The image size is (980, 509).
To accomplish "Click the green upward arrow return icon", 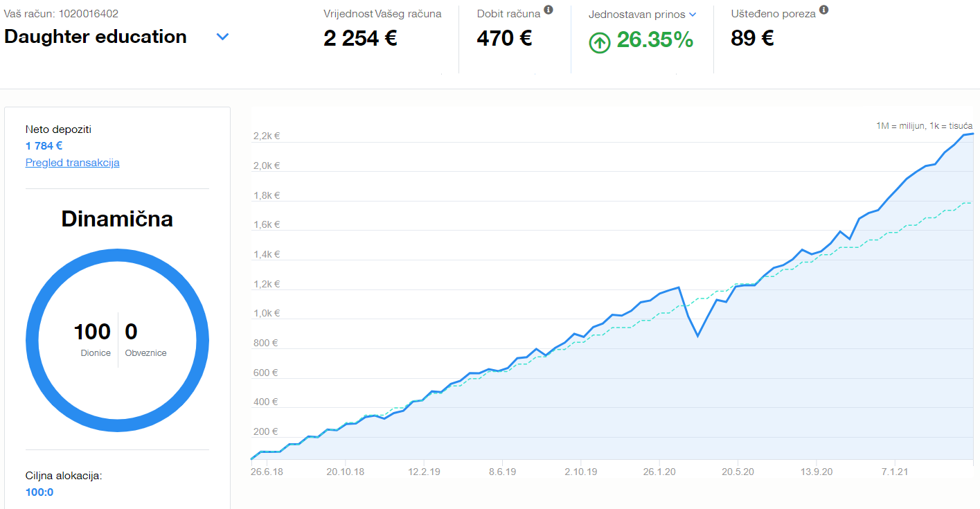I will (599, 43).
